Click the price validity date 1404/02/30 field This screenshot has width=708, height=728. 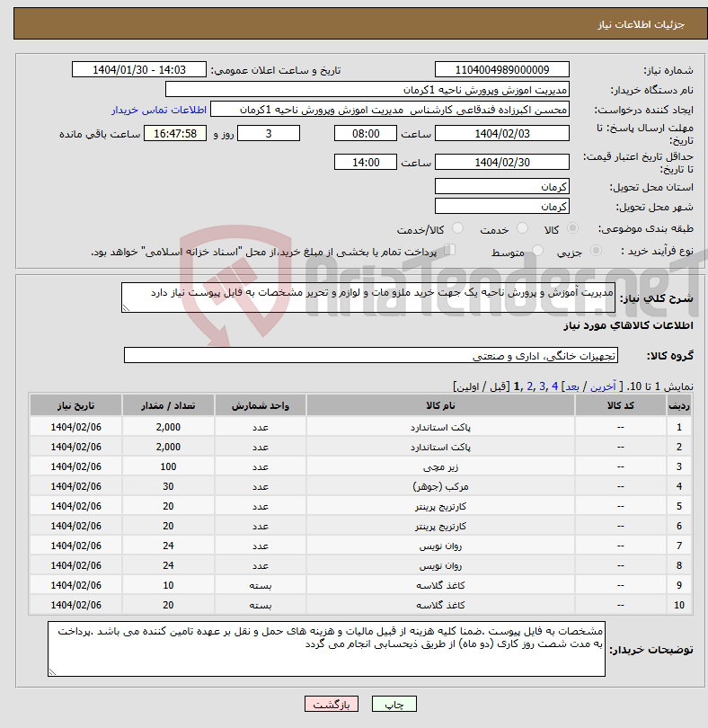(x=502, y=162)
